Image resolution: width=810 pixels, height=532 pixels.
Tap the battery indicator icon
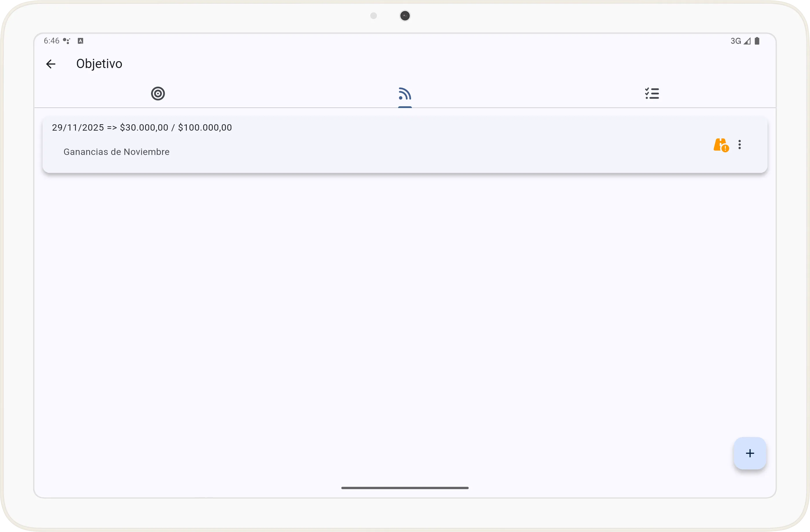click(757, 41)
